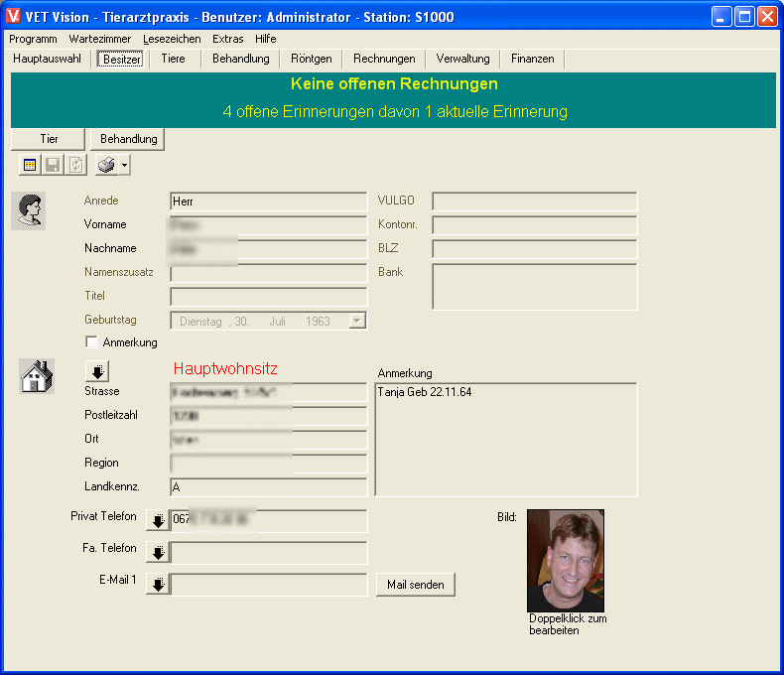The height and width of the screenshot is (675, 784).
Task: Click the E-Mail 1 input field
Action: click(x=269, y=584)
